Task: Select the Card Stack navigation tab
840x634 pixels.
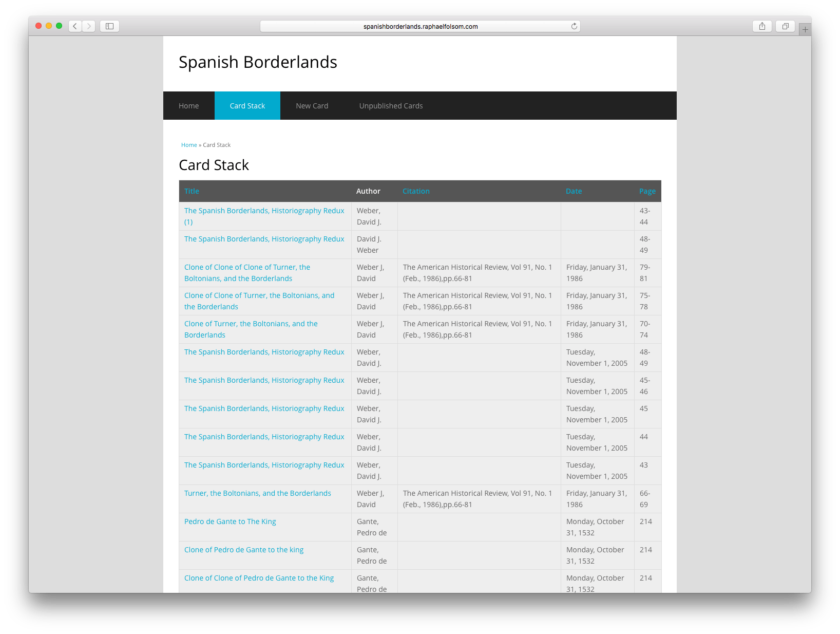Action: 247,106
